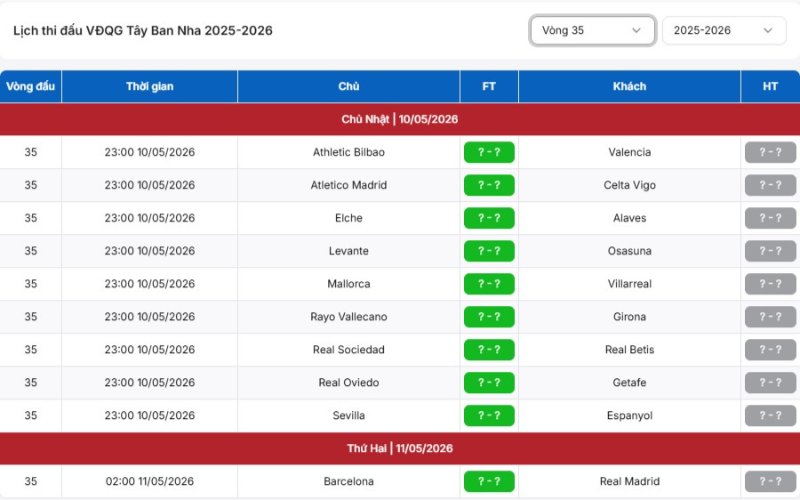Click FT score badge for Atletico Madrid match
The width and height of the screenshot is (800, 500).
tap(489, 185)
